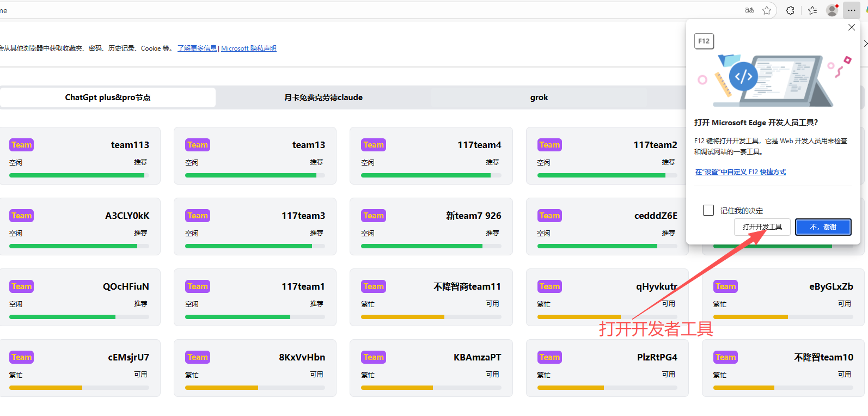Select the KBAmzaPT card title
The width and height of the screenshot is (868, 416).
point(478,357)
